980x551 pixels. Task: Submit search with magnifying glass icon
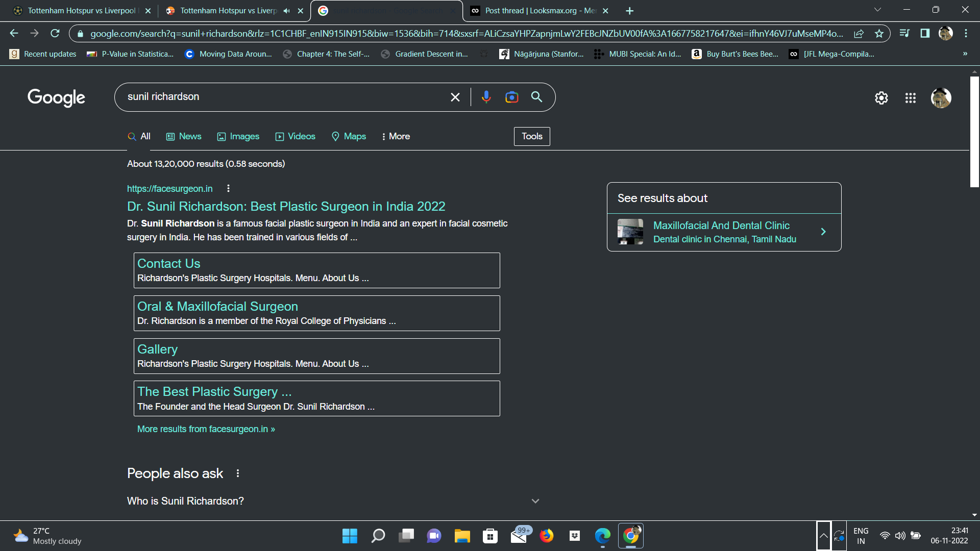536,97
